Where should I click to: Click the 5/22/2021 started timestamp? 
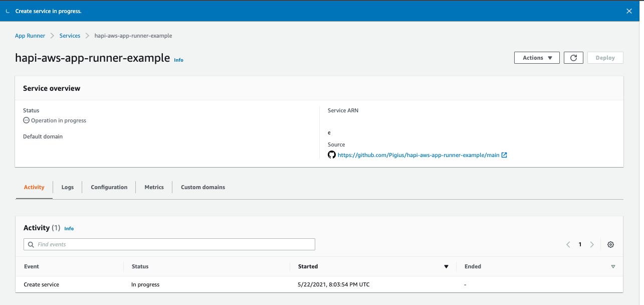point(334,284)
